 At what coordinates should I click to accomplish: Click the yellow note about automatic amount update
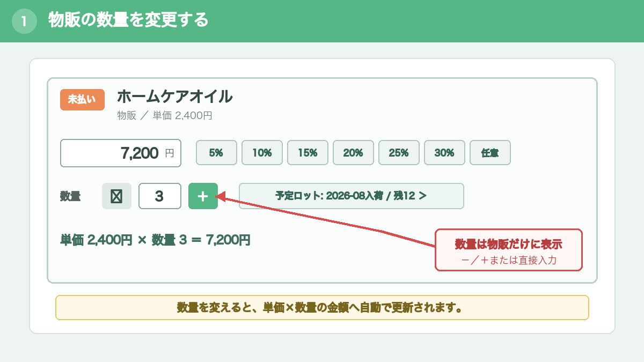click(x=322, y=308)
